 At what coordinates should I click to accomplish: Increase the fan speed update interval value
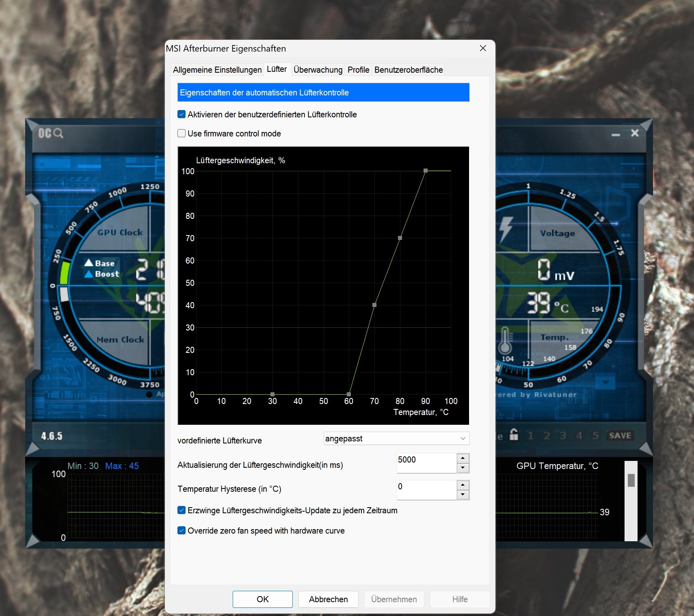[463, 458]
